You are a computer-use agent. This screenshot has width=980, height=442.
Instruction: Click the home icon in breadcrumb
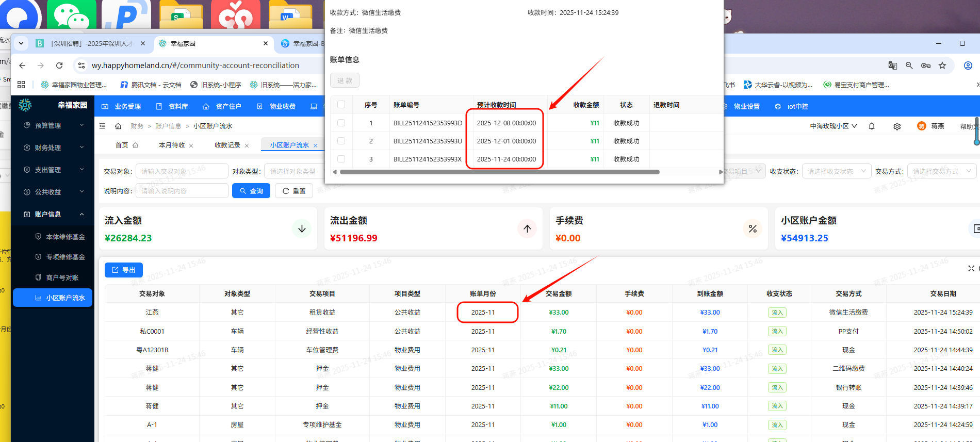pyautogui.click(x=118, y=126)
